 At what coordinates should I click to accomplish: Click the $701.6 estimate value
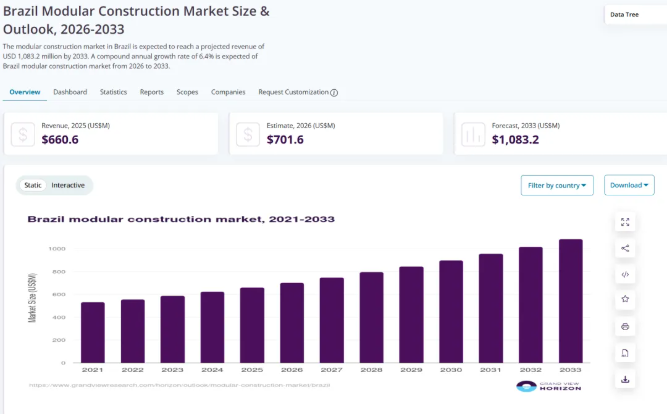285,140
